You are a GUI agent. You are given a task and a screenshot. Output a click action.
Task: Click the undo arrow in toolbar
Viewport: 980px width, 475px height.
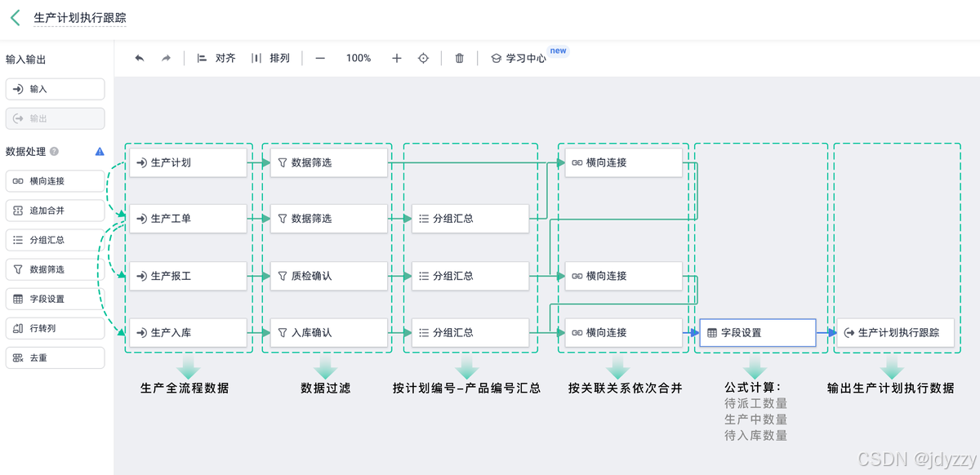pos(140,59)
